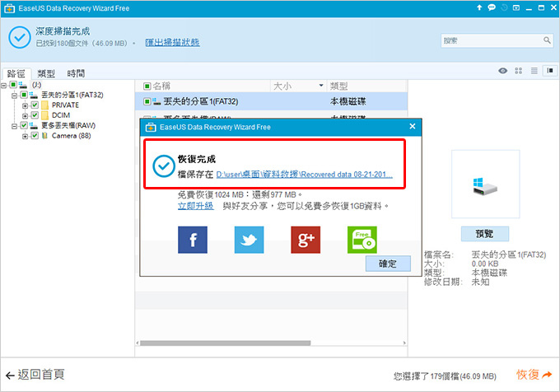Click the scrollbar left arrow of file list
The height and width of the screenshot is (392, 560).
point(138,343)
